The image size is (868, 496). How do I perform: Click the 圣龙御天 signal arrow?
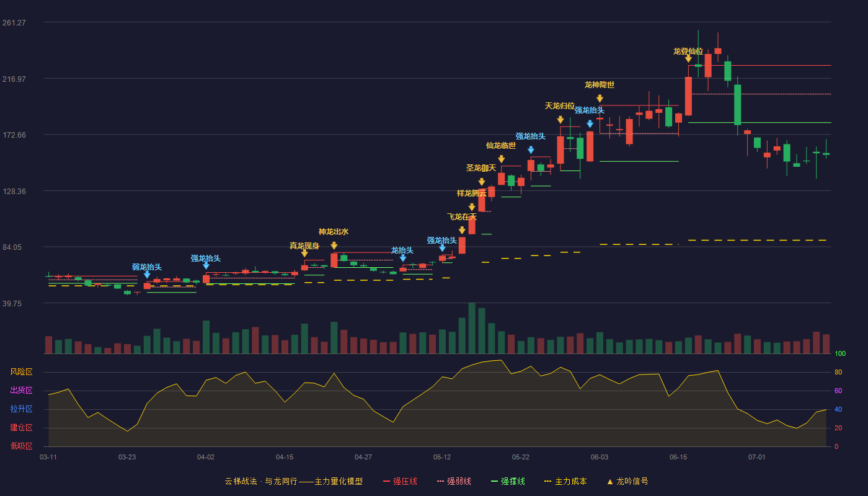[x=482, y=182]
